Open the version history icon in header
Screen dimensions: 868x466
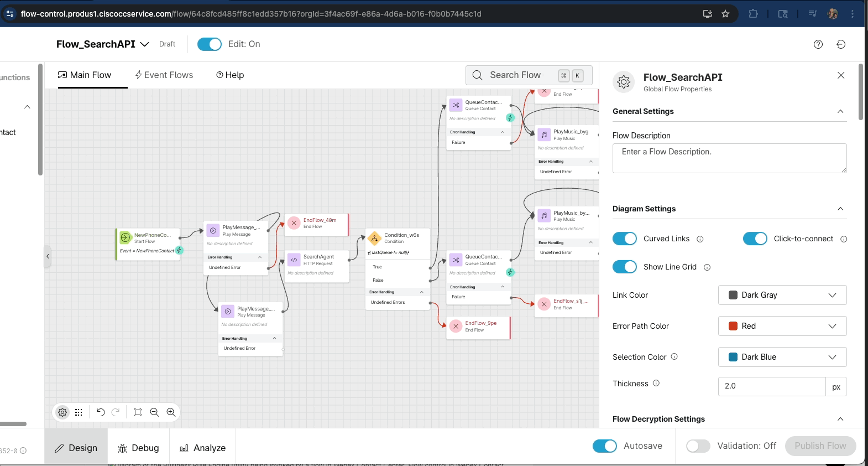[841, 44]
